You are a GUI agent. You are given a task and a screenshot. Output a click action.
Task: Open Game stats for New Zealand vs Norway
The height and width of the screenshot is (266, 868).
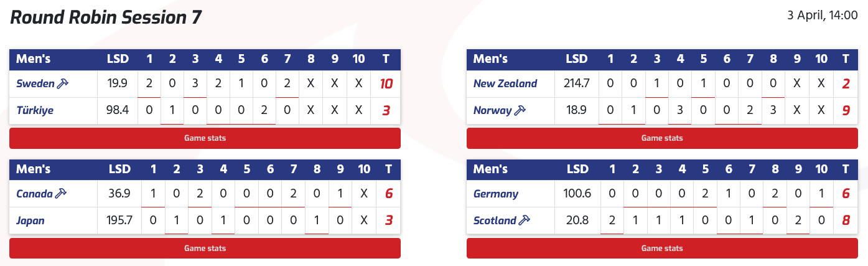coord(662,138)
